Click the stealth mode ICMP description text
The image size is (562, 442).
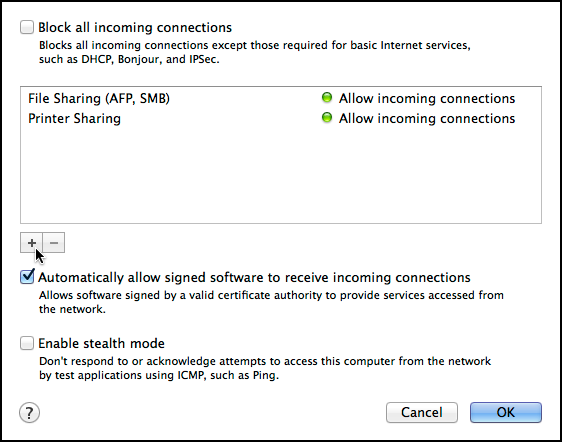click(x=265, y=368)
